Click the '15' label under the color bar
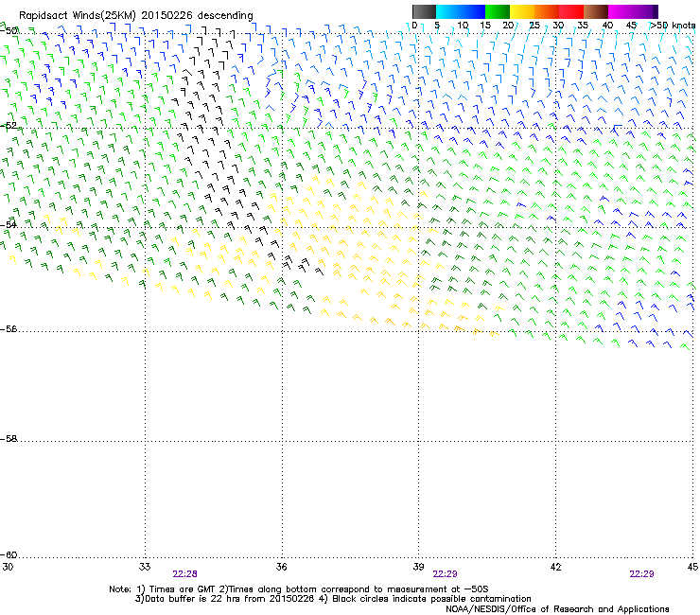Screen dimensions: 700x615 coord(485,26)
